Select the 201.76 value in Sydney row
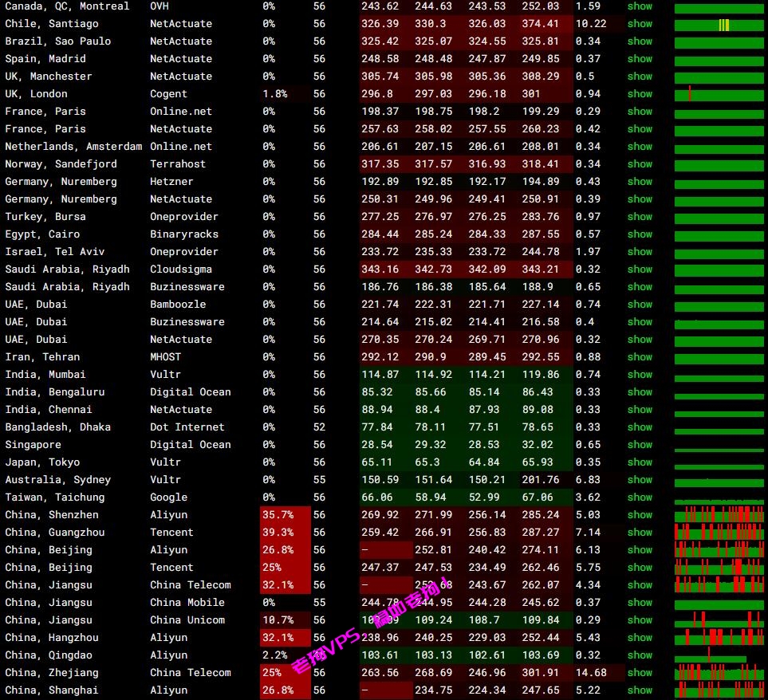Viewport: 768px width, 700px height. point(541,480)
